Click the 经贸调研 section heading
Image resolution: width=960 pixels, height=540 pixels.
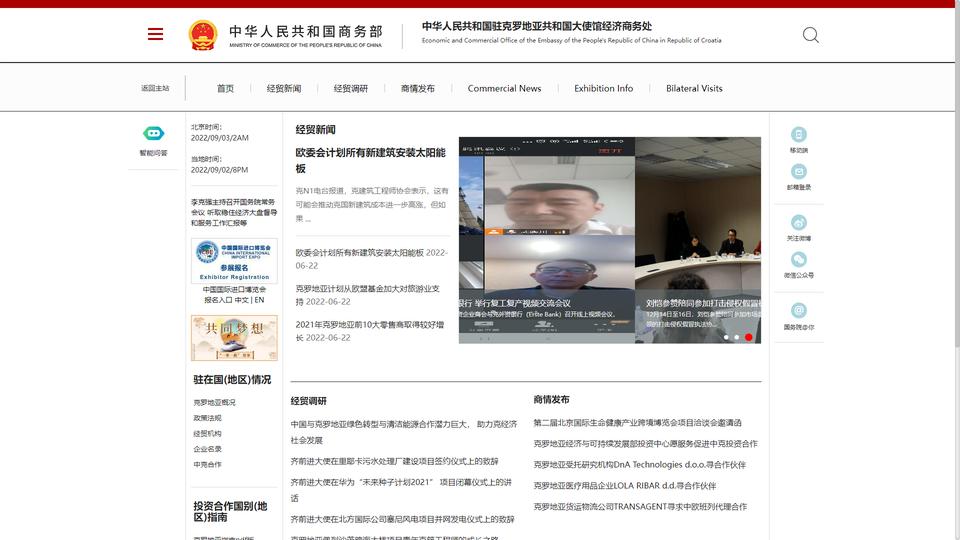coord(309,401)
